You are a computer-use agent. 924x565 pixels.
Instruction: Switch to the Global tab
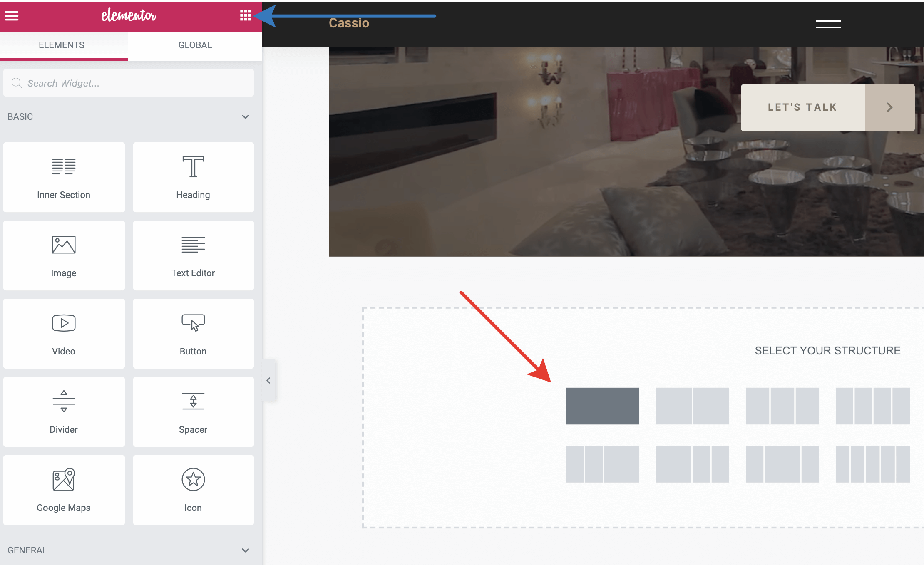point(195,45)
